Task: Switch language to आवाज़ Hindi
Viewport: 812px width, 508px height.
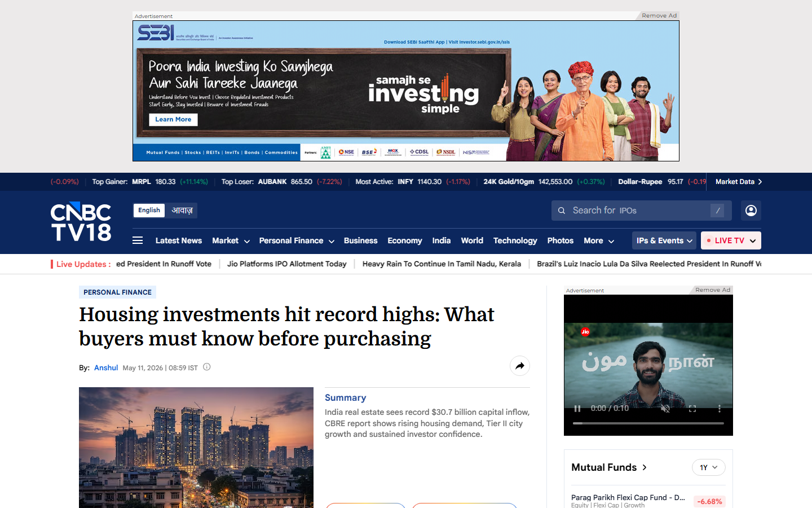Action: tap(182, 211)
